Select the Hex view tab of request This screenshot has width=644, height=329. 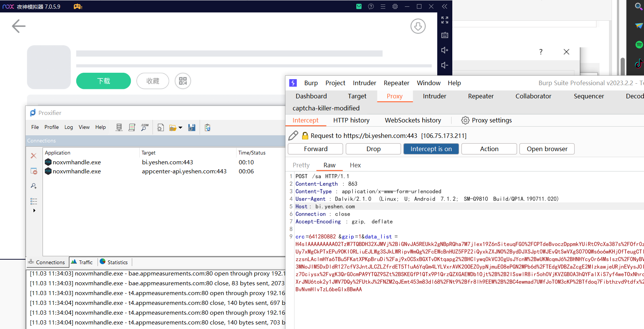click(x=355, y=165)
